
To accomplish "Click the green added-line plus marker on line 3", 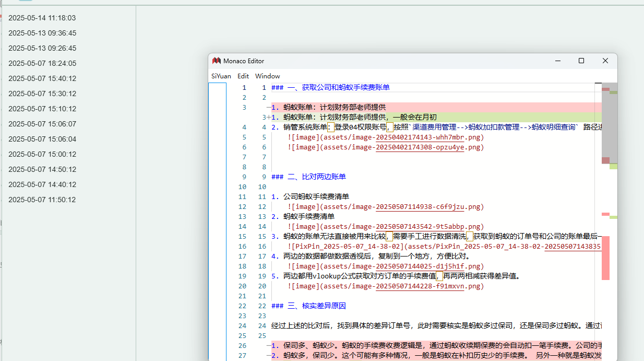I will 268,118.
